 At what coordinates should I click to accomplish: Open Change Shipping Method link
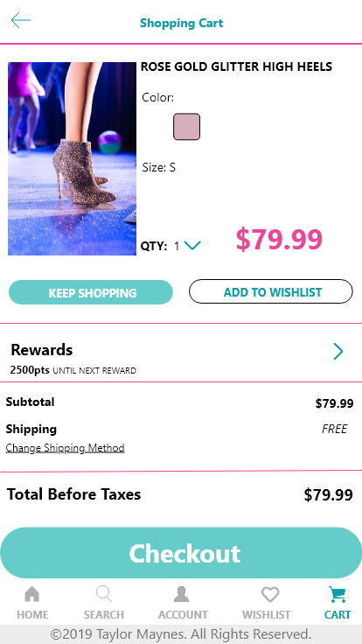(66, 448)
